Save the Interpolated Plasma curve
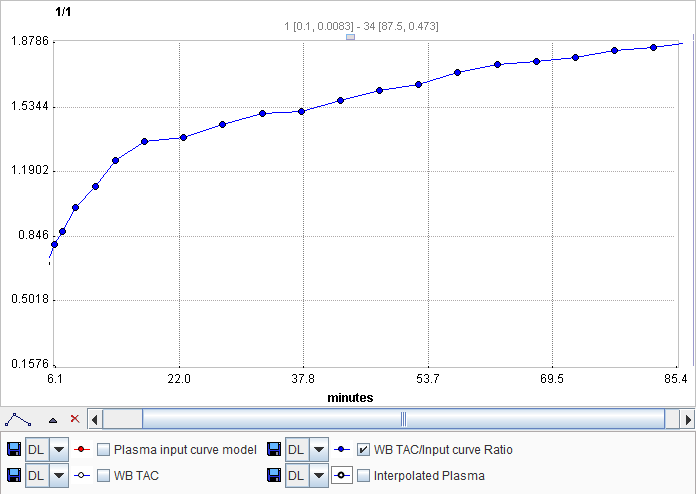 pos(274,475)
